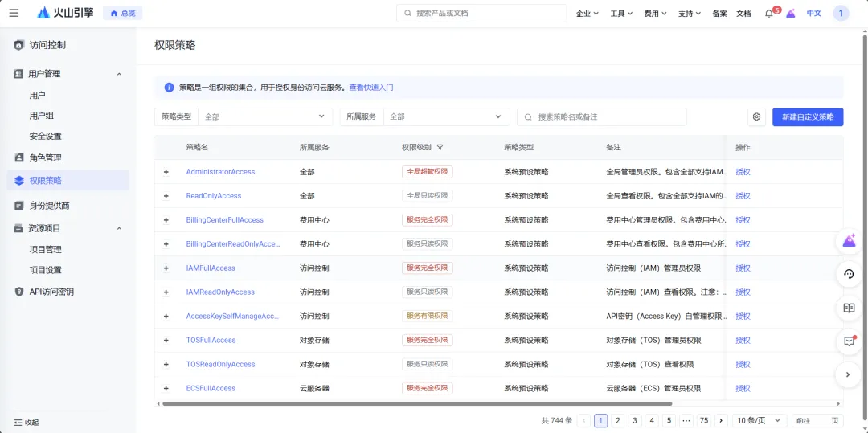
Task: Click 文档 in the header
Action: (x=743, y=14)
